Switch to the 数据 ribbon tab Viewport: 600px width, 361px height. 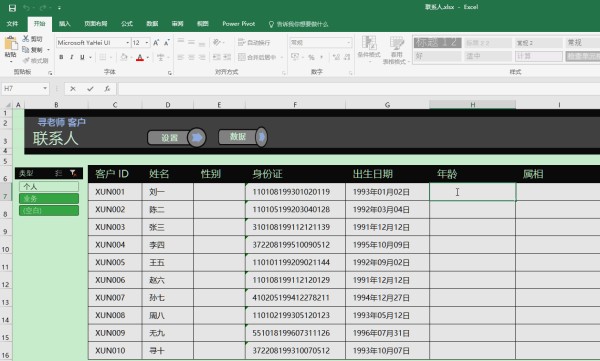coord(152,24)
